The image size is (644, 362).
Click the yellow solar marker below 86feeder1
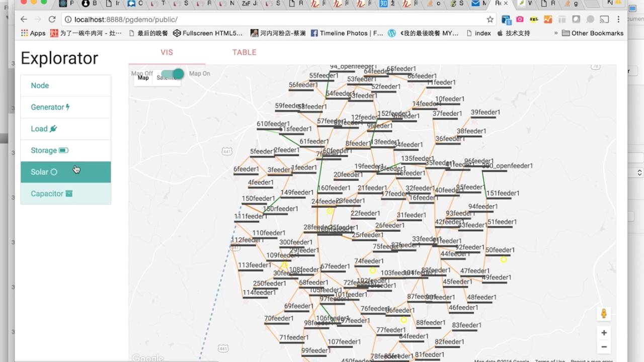(x=404, y=320)
